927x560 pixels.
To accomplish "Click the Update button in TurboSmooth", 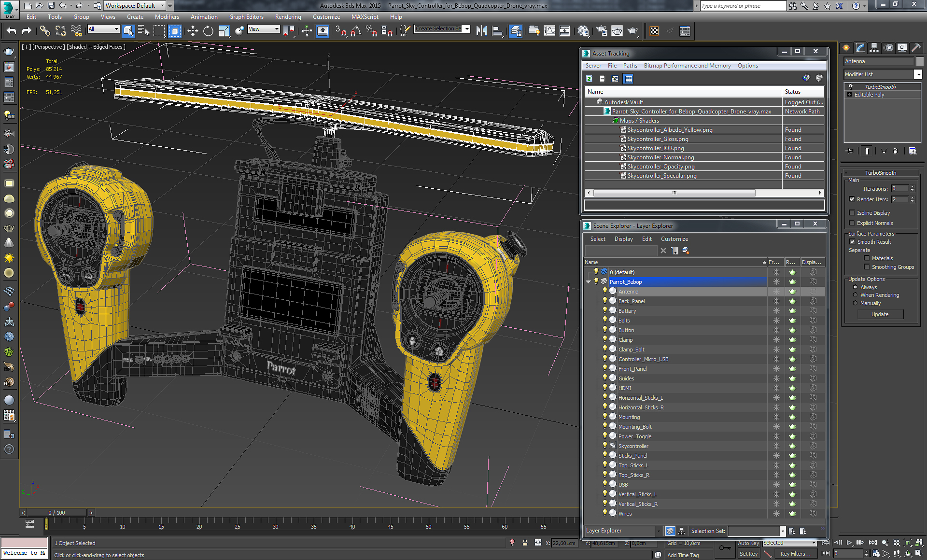I will pyautogui.click(x=880, y=314).
